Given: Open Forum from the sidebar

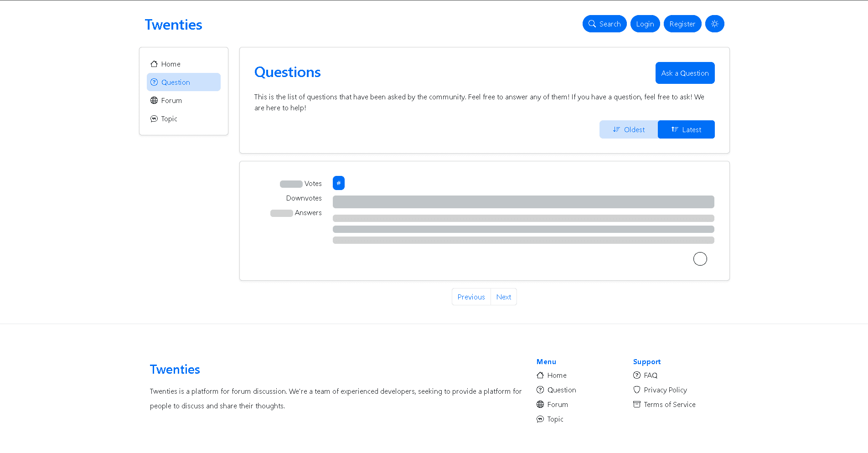Looking at the screenshot, I should click(171, 100).
